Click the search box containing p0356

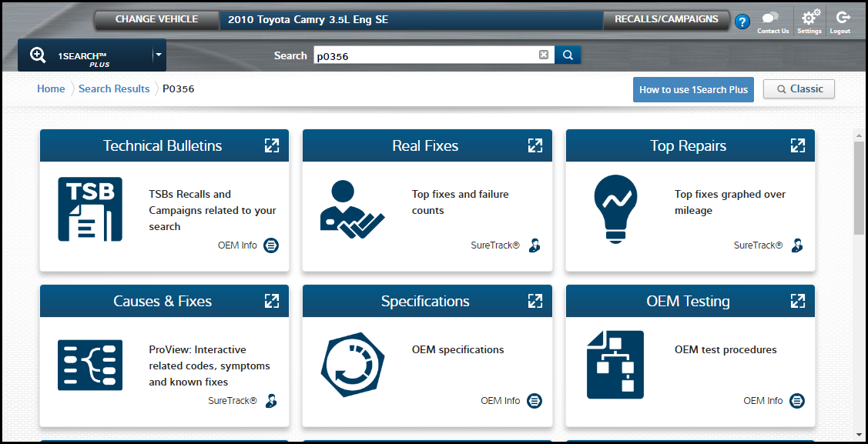(424, 55)
